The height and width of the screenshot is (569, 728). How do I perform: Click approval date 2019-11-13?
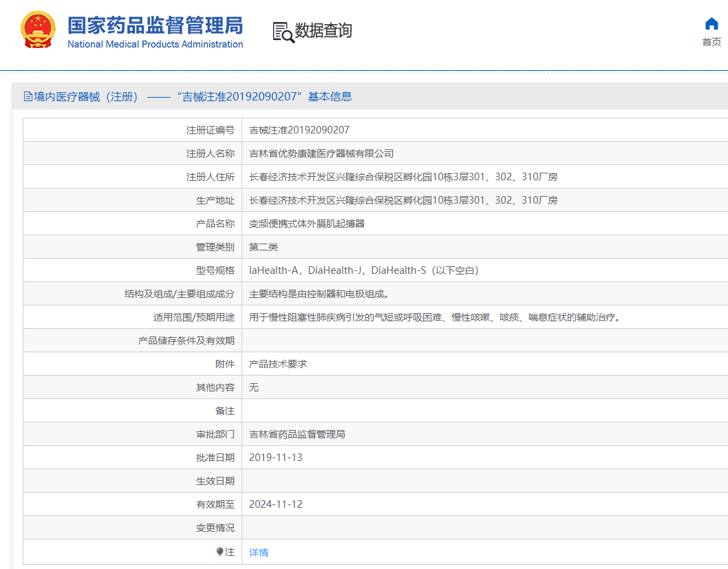coord(275,458)
